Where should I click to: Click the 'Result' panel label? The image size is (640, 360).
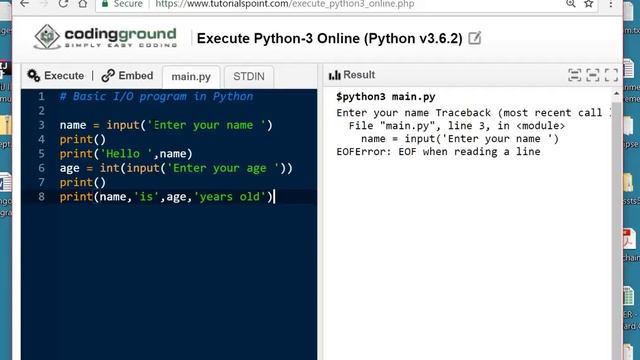tap(359, 75)
